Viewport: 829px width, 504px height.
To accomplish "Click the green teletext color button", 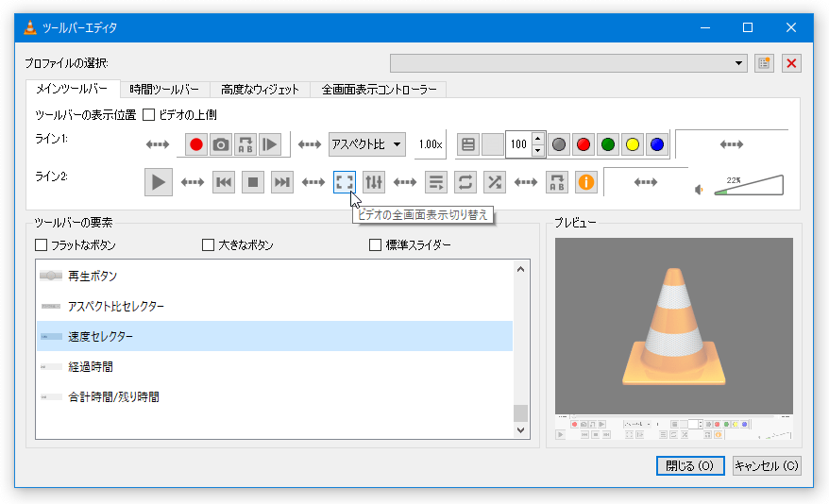I will pyautogui.click(x=608, y=144).
